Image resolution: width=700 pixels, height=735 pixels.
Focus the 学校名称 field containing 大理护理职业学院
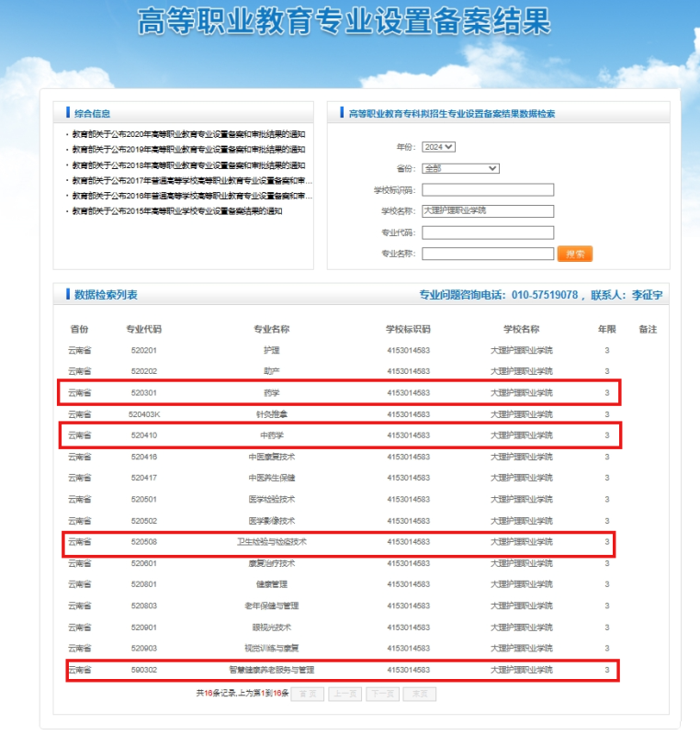(x=488, y=210)
